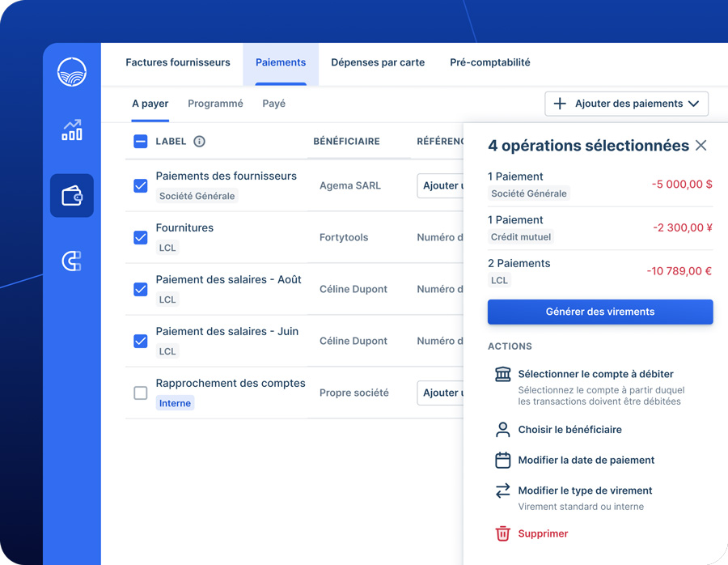Check the Rapprochement des comptes checkbox
The width and height of the screenshot is (728, 565).
pos(141,393)
